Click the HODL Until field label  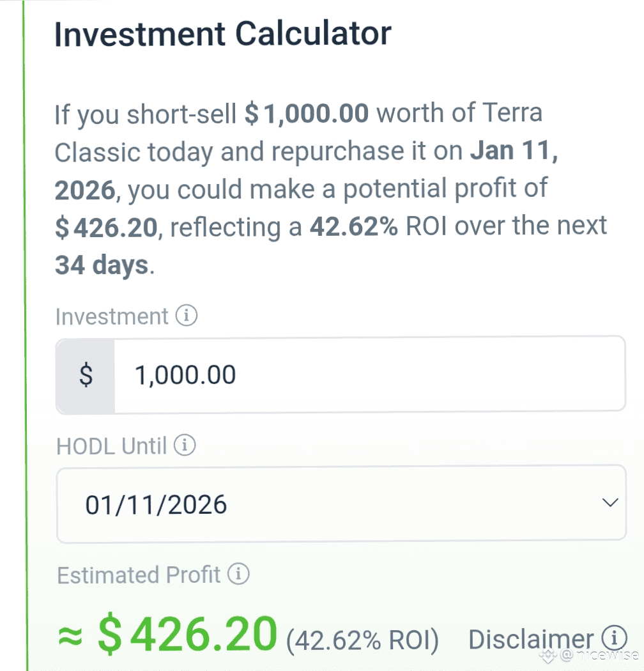point(112,445)
